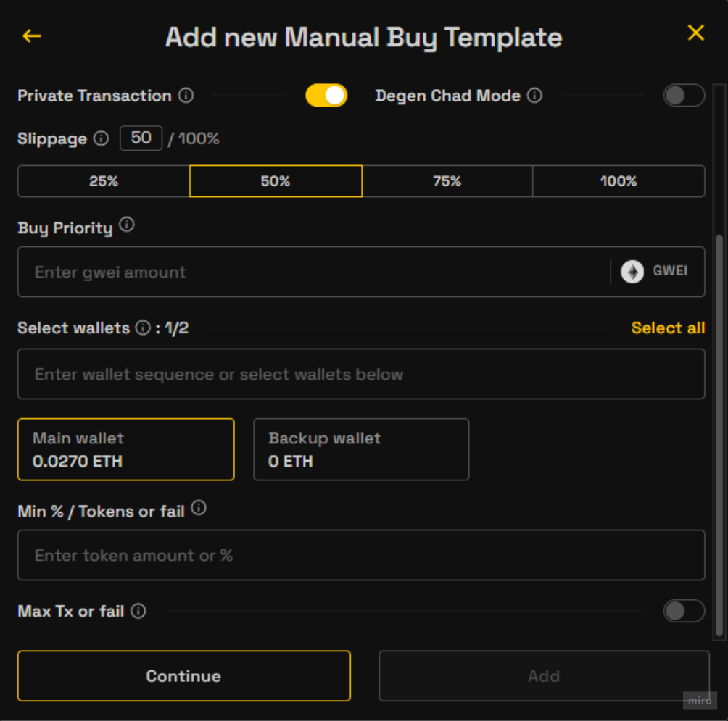The image size is (728, 721).
Task: Click Min % / Tokens or fail info icon
Action: [199, 509]
